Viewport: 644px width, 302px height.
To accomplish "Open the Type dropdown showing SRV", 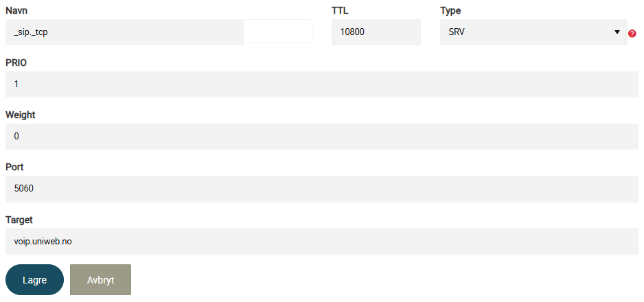I will tap(533, 32).
